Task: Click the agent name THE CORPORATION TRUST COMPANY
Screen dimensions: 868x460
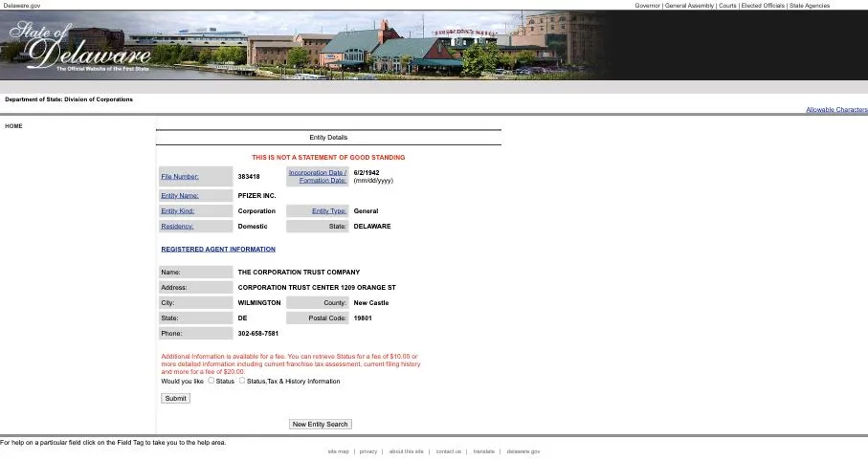Action: tap(299, 272)
